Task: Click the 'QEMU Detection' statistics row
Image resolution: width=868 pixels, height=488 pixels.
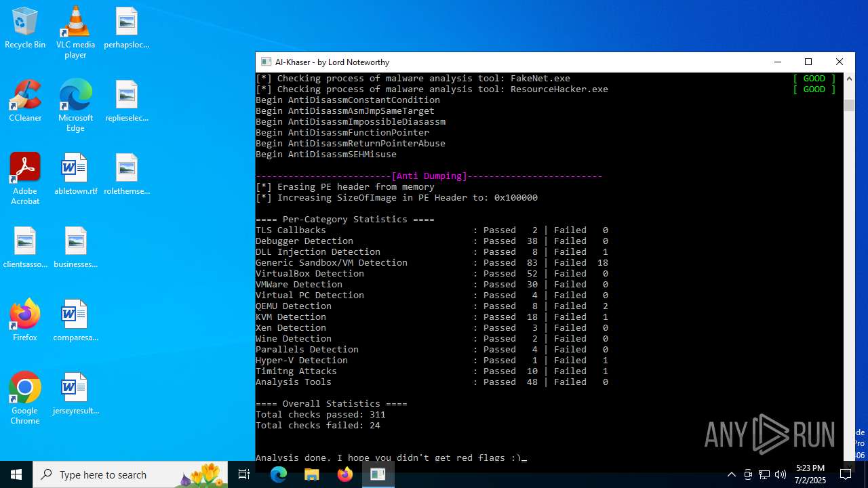Action: click(x=432, y=306)
